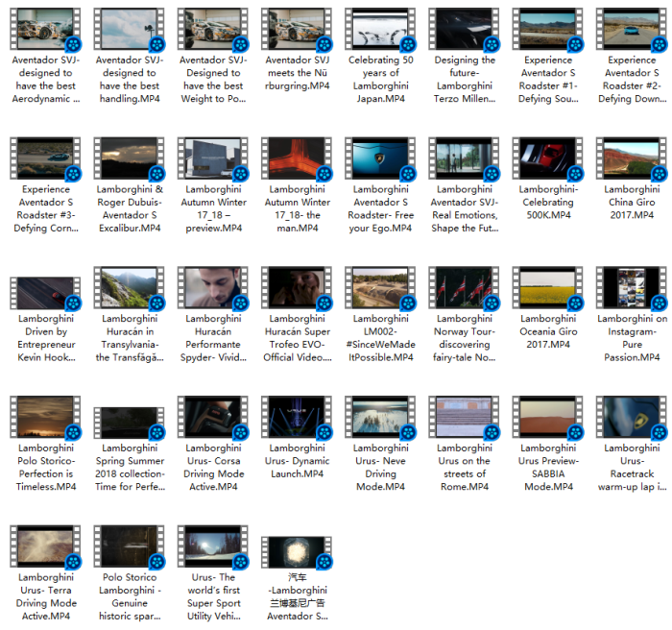
Task: Click the file name 'Lamborghini Urus- Terra Driving Mode Active.MP4'
Action: click(46, 596)
